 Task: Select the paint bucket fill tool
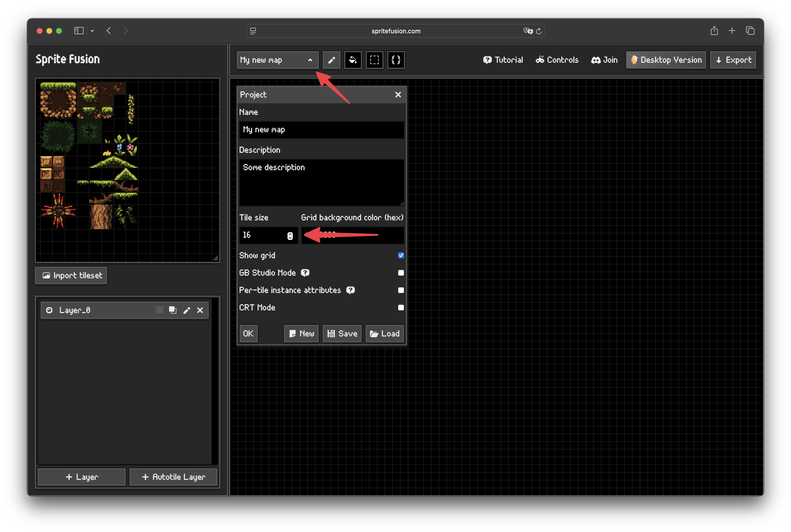click(353, 60)
